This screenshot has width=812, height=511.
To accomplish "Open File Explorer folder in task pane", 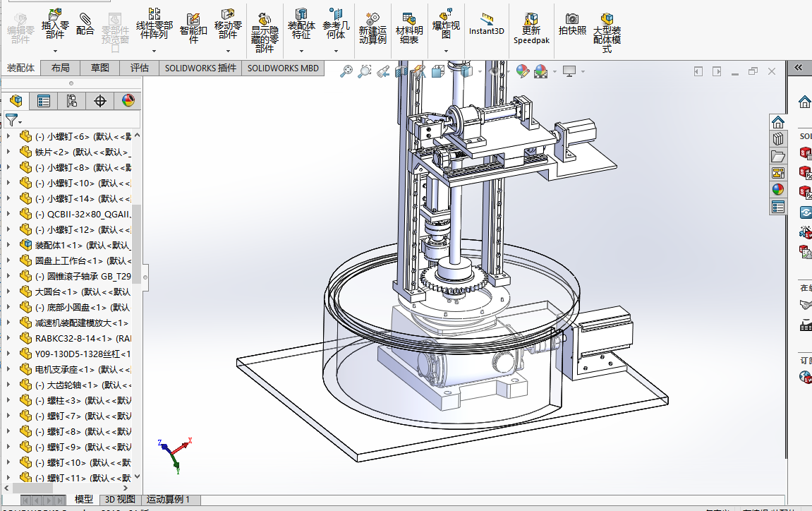I will [x=778, y=156].
